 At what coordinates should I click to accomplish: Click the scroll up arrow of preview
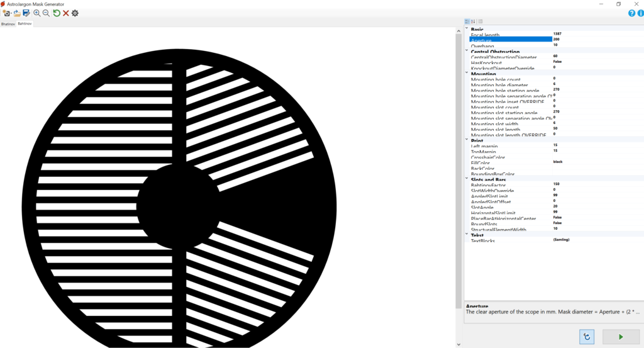[458, 31]
